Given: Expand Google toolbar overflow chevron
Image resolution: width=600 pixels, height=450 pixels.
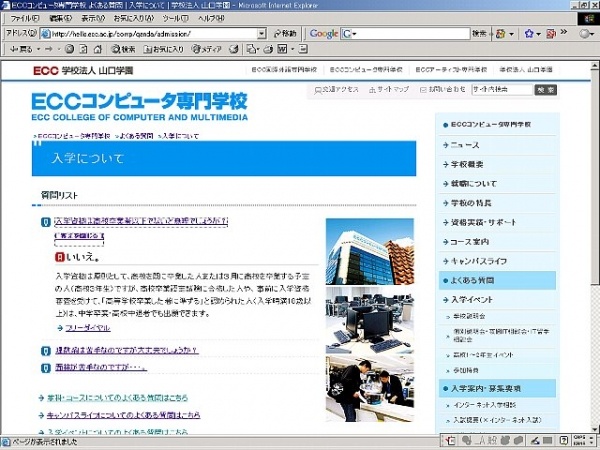Looking at the screenshot, I should tap(564, 32).
